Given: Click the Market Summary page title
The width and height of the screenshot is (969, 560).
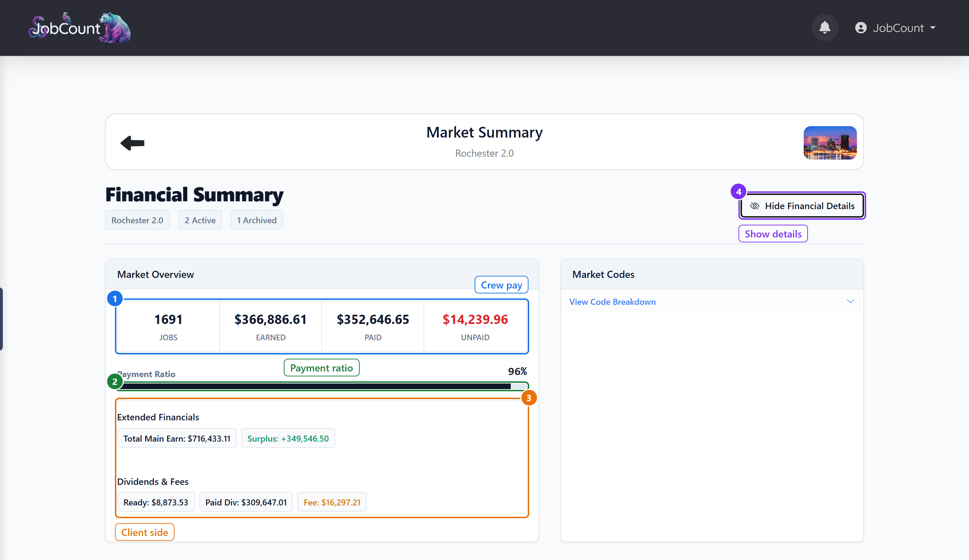Looking at the screenshot, I should (484, 132).
